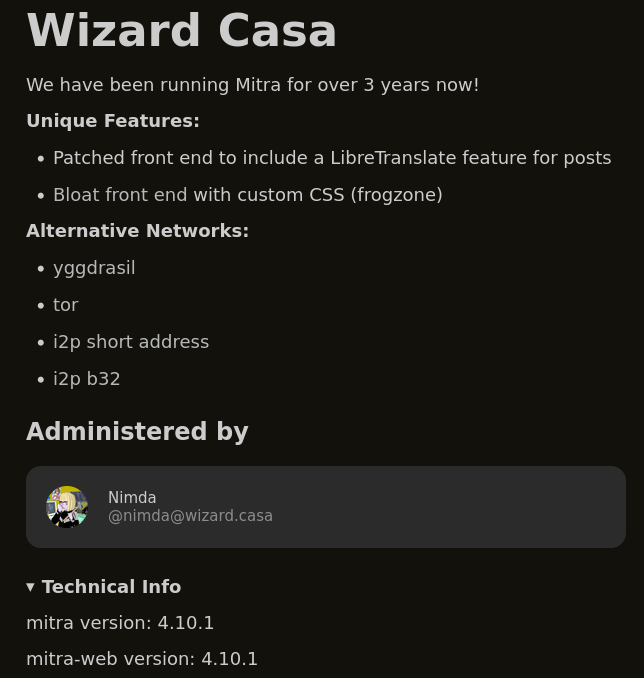
Task: Click the Technical Info summary label
Action: [111, 587]
